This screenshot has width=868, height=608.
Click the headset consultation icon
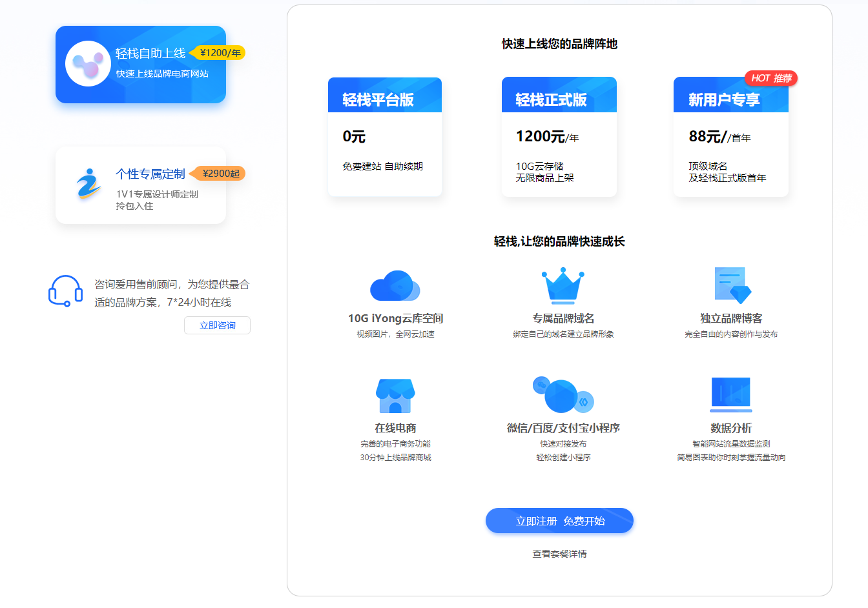65,291
